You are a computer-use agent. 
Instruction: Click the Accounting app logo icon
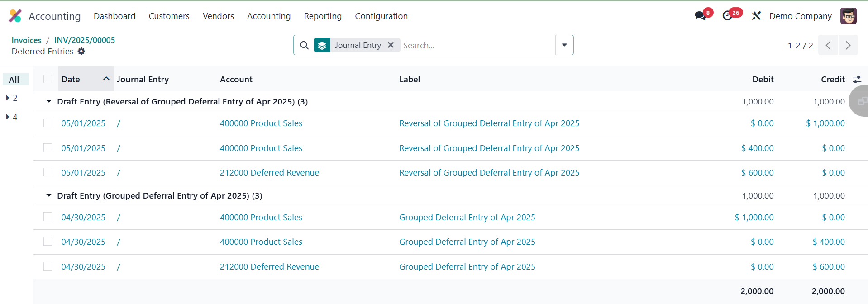tap(15, 16)
